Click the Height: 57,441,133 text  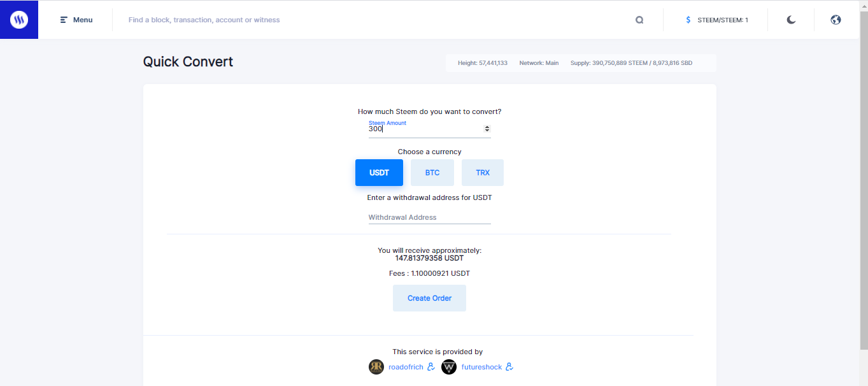click(x=483, y=63)
